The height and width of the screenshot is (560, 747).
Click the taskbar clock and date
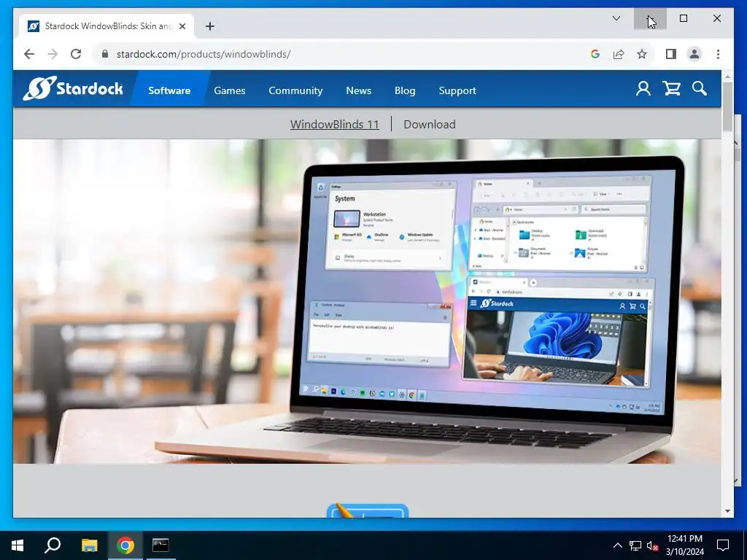click(x=685, y=545)
